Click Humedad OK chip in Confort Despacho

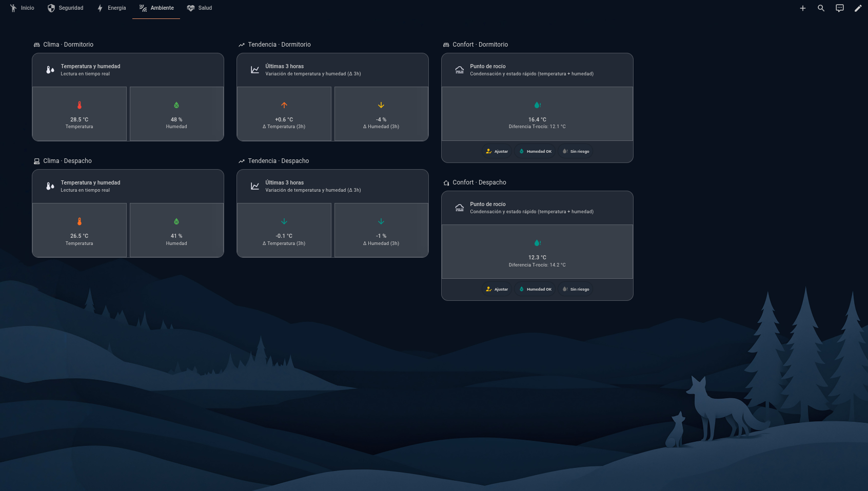[535, 289]
